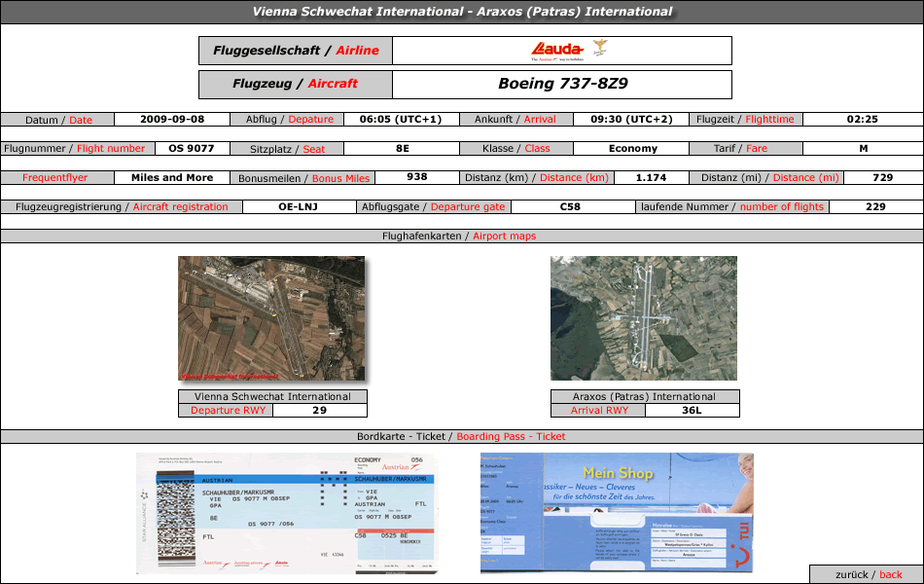Click the laufende Nummer / number of flights label
The height and width of the screenshot is (584, 924).
(x=731, y=207)
